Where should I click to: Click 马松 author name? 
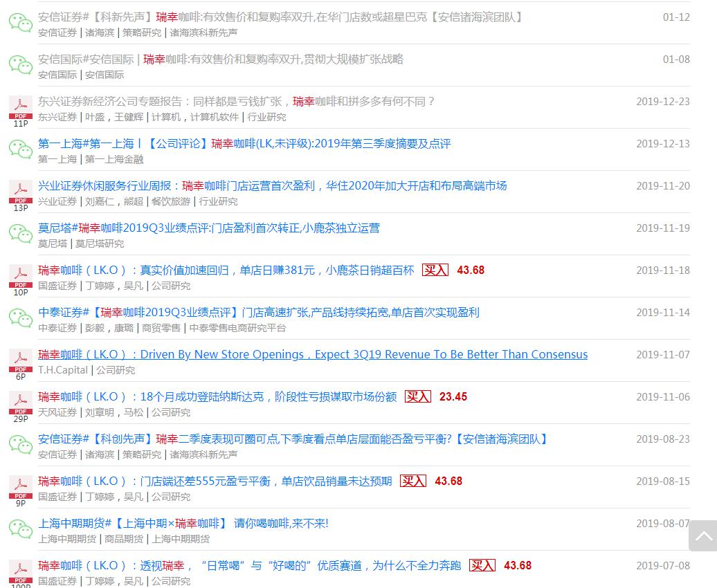pyautogui.click(x=134, y=412)
